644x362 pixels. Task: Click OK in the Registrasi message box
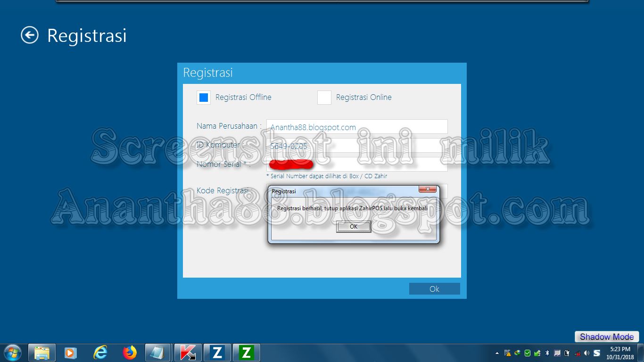(354, 227)
